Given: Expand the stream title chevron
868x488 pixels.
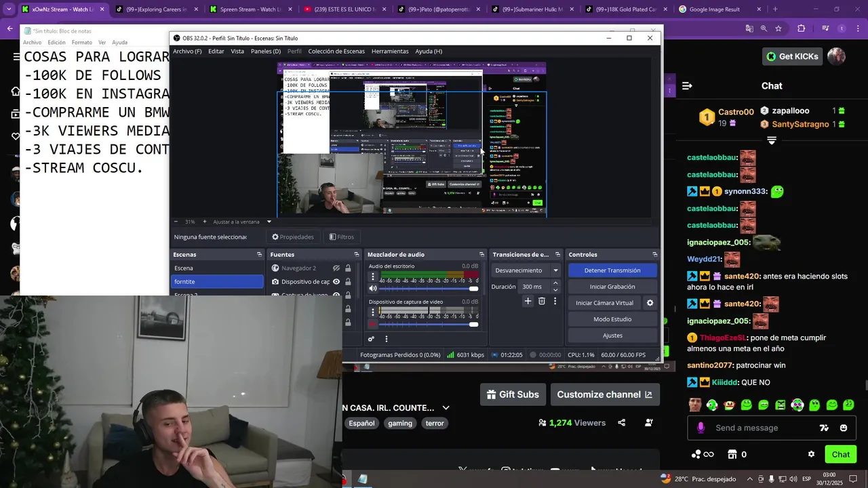Looking at the screenshot, I should click(446, 408).
